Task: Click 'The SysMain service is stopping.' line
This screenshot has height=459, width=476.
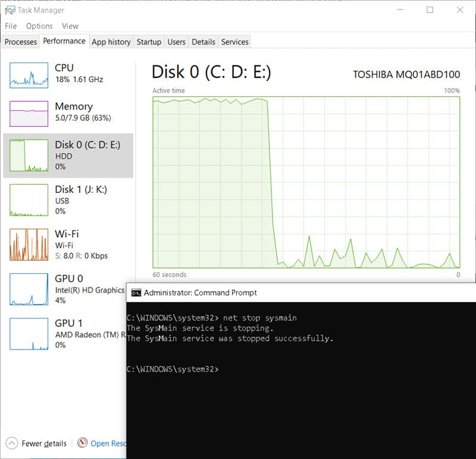Action: click(200, 329)
